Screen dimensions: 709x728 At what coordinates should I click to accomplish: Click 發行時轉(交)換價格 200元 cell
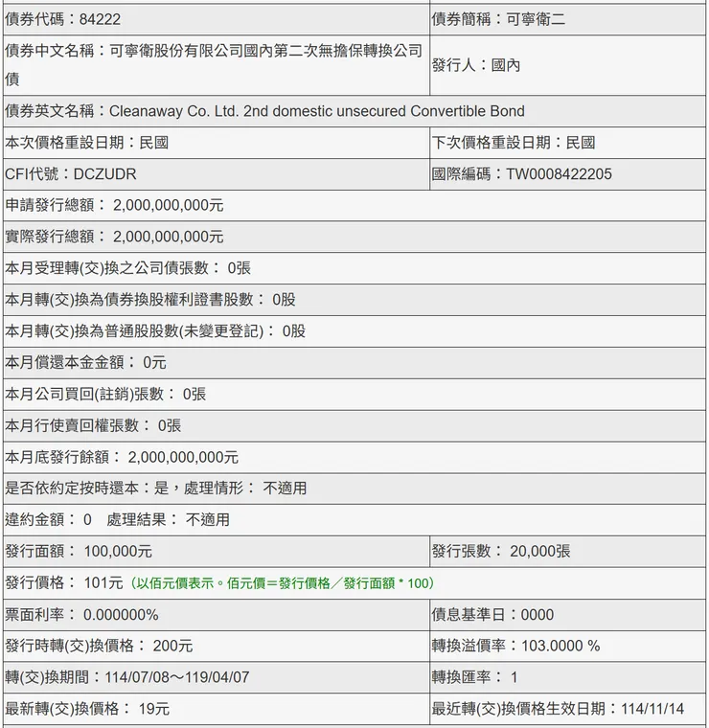point(217,646)
